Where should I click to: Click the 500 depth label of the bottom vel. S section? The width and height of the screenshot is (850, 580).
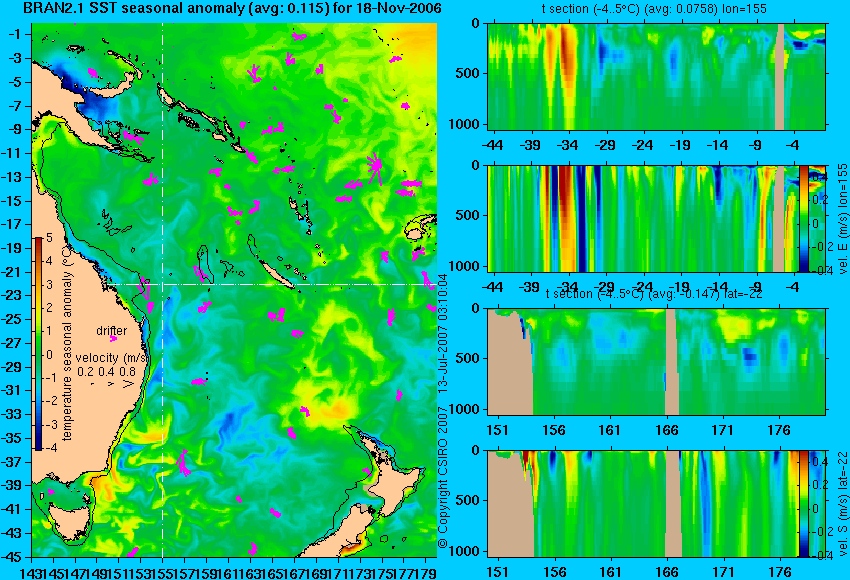pos(468,500)
